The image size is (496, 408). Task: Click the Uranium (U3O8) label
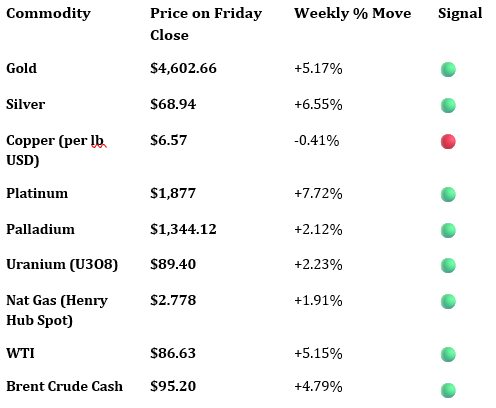coord(62,265)
